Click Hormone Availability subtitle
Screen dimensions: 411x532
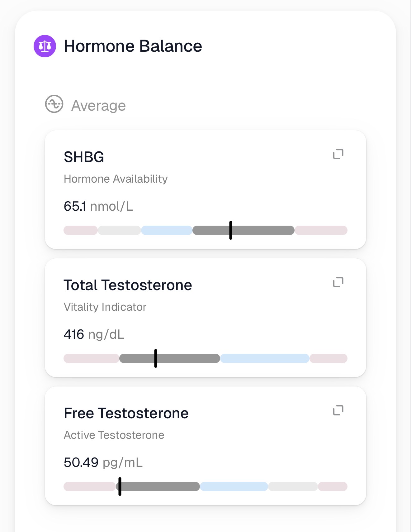tap(116, 179)
